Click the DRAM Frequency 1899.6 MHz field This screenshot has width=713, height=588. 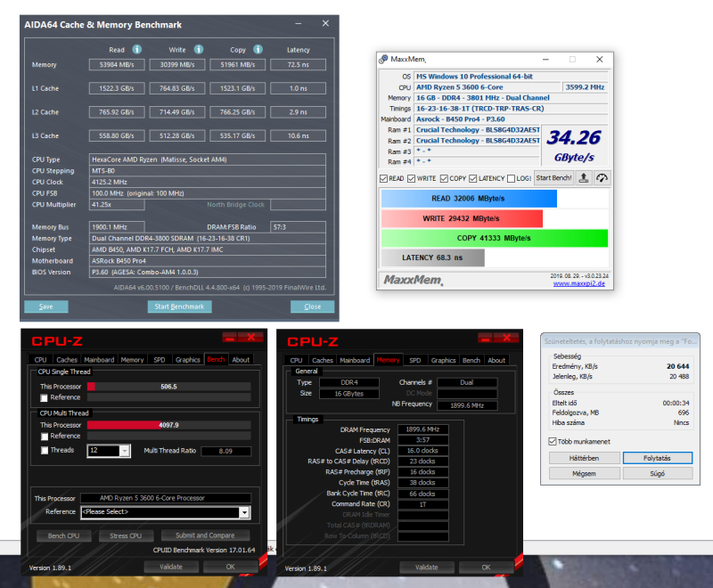422,429
